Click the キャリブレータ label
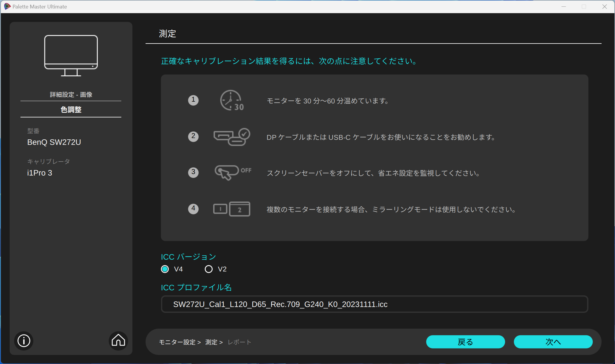Image resolution: width=615 pixels, height=364 pixels. pos(49,162)
